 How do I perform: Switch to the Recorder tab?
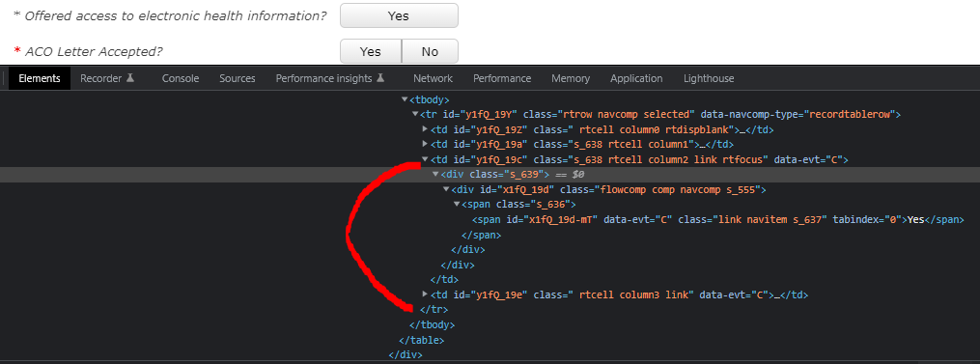click(107, 78)
